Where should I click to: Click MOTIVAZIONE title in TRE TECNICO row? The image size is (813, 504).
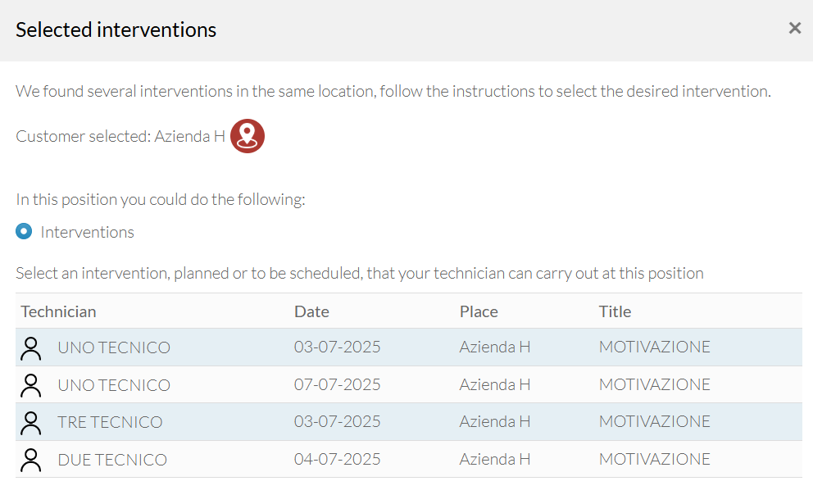pos(654,421)
